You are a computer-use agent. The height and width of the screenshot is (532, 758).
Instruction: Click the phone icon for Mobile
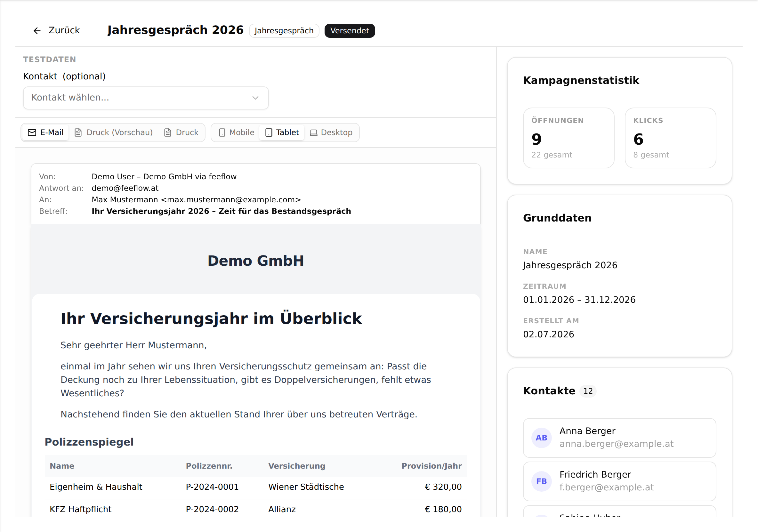pyautogui.click(x=222, y=133)
